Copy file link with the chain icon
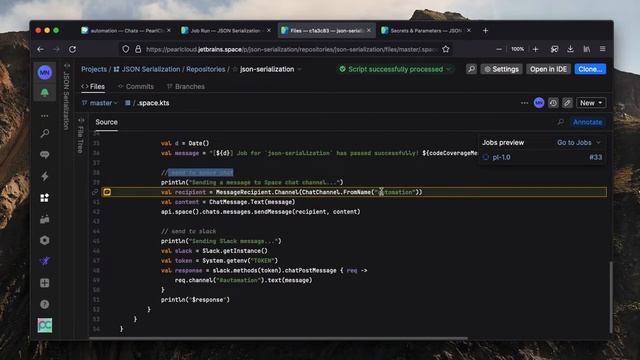The height and width of the screenshot is (360, 640). click(567, 103)
